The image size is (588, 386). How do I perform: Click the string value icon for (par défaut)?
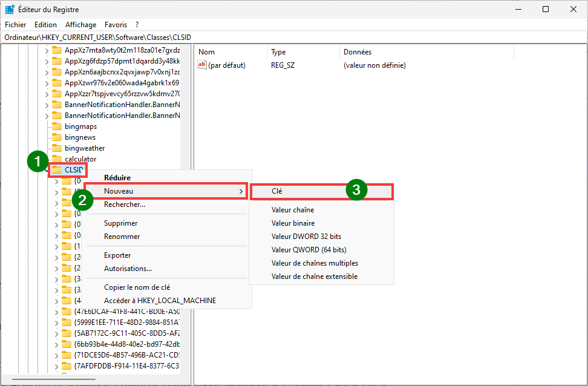pyautogui.click(x=203, y=65)
